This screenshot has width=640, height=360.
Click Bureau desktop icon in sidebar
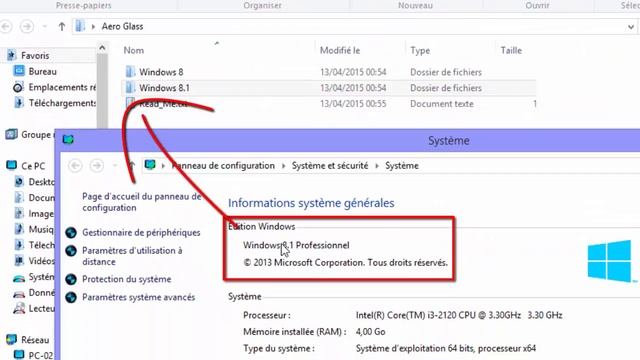click(19, 71)
